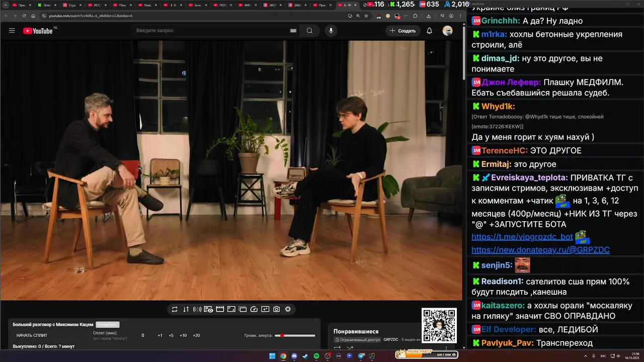Switch to the 'ЗАБ' browser tab
Screen dimensions: 644x362
(x=298, y=5)
